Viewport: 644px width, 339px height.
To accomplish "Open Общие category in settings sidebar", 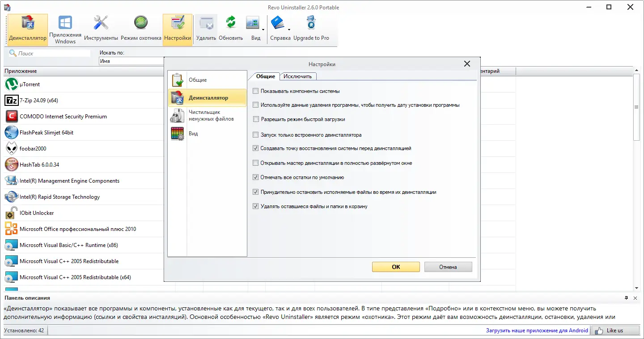I will coord(207,80).
